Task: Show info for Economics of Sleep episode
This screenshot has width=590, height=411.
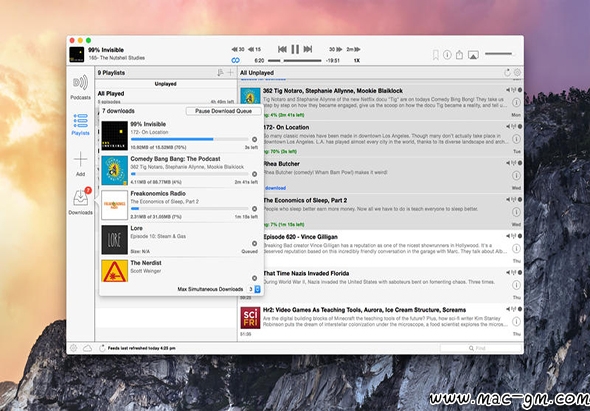Action: coord(516,212)
